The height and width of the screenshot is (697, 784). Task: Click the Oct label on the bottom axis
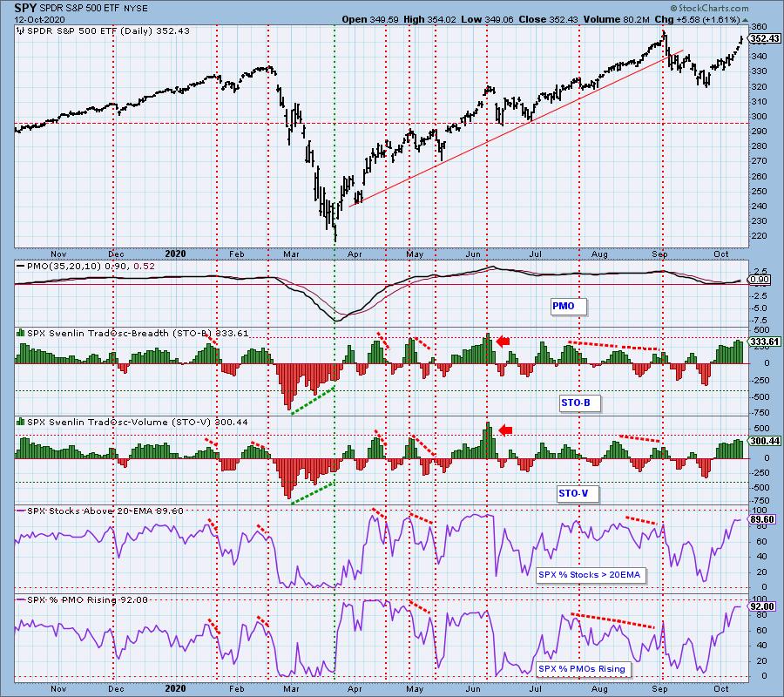click(x=720, y=688)
